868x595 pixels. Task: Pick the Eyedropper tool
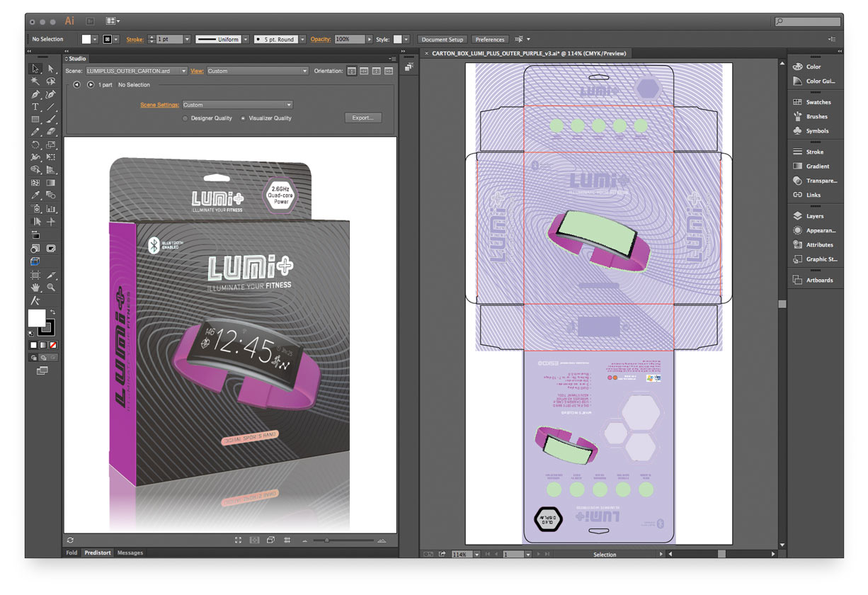click(35, 195)
